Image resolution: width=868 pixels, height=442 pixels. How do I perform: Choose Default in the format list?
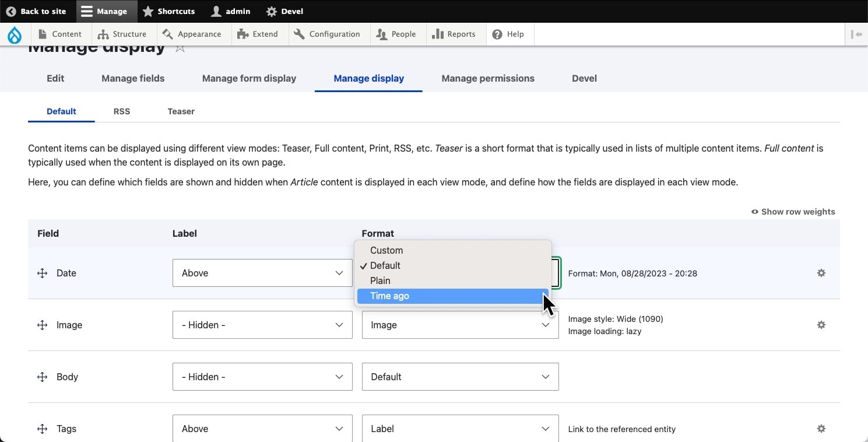[x=452, y=265]
